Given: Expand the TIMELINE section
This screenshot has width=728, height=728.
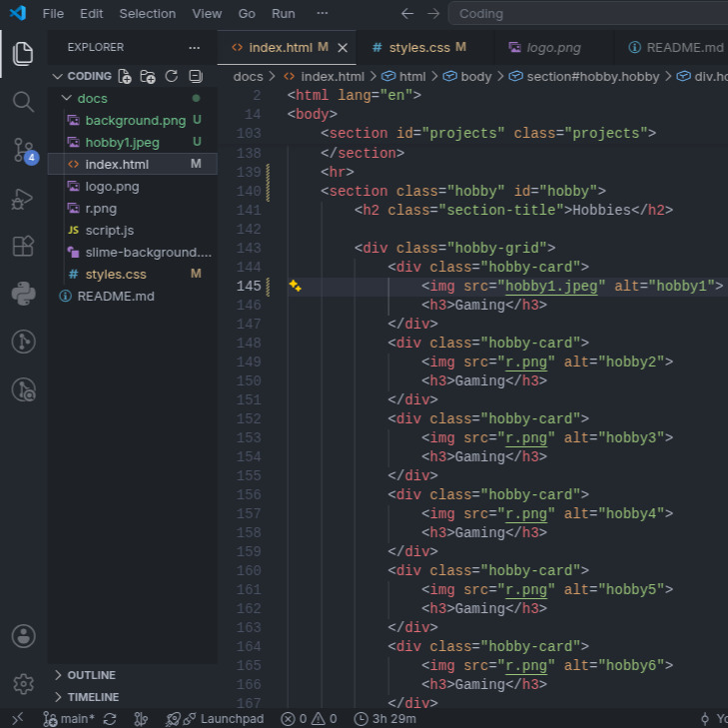Looking at the screenshot, I should (x=93, y=697).
